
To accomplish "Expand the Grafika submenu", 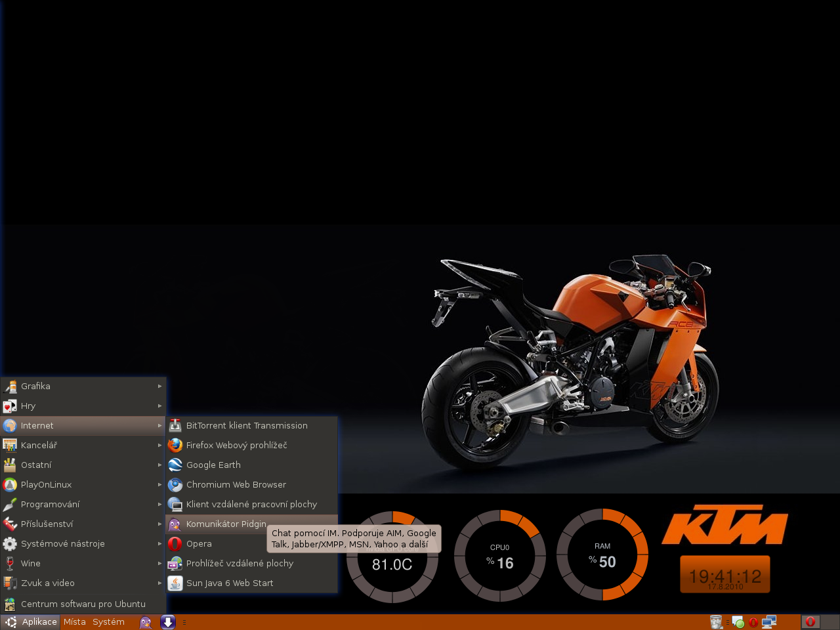I will point(35,386).
